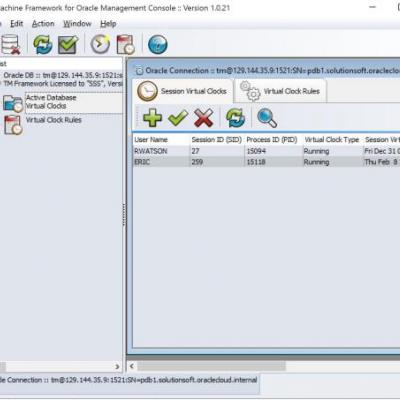Click the green plus add clock icon
The width and height of the screenshot is (400, 400).
[152, 118]
